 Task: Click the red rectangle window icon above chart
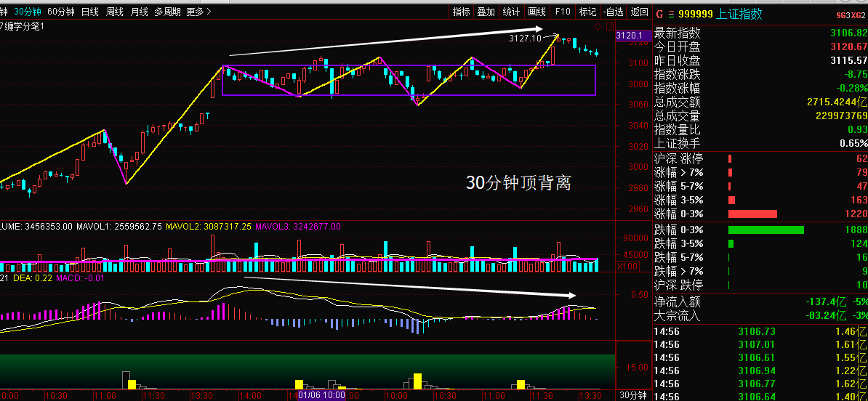[609, 26]
